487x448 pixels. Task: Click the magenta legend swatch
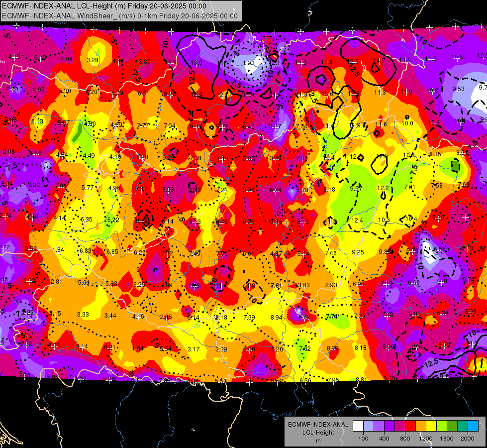pos(400,426)
